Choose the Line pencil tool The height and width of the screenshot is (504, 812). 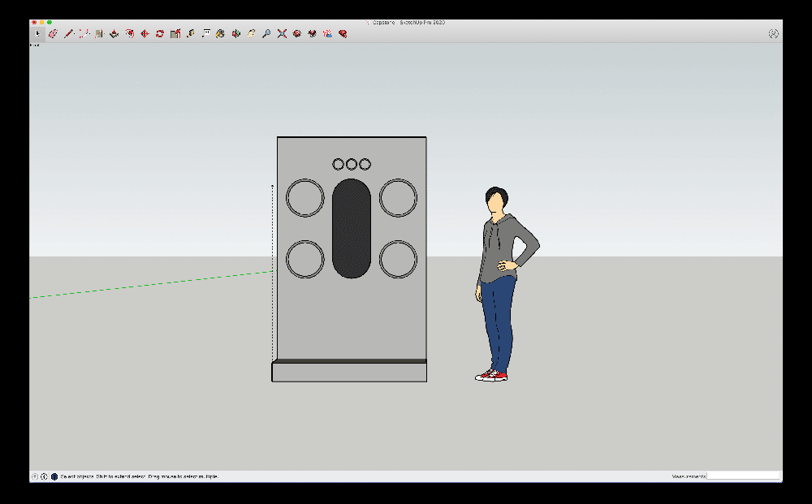coord(68,33)
